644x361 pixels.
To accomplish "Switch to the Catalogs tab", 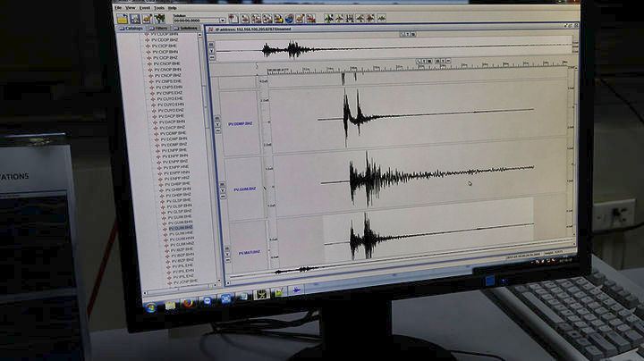I will [131, 28].
